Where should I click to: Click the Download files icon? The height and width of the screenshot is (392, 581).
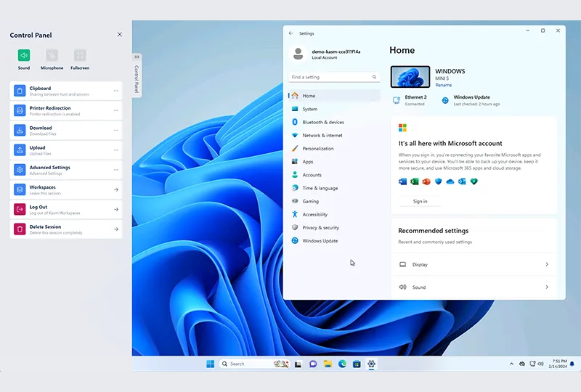pos(20,131)
